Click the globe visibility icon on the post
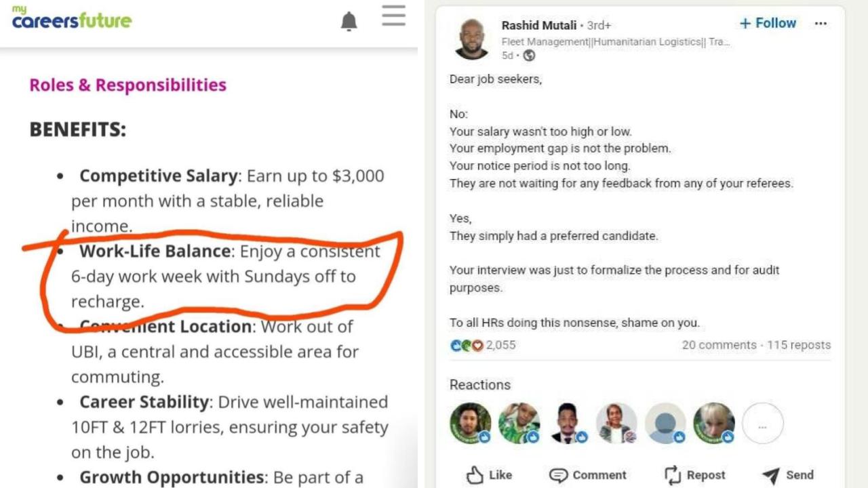Viewport: 868px width, 488px height. tap(529, 56)
